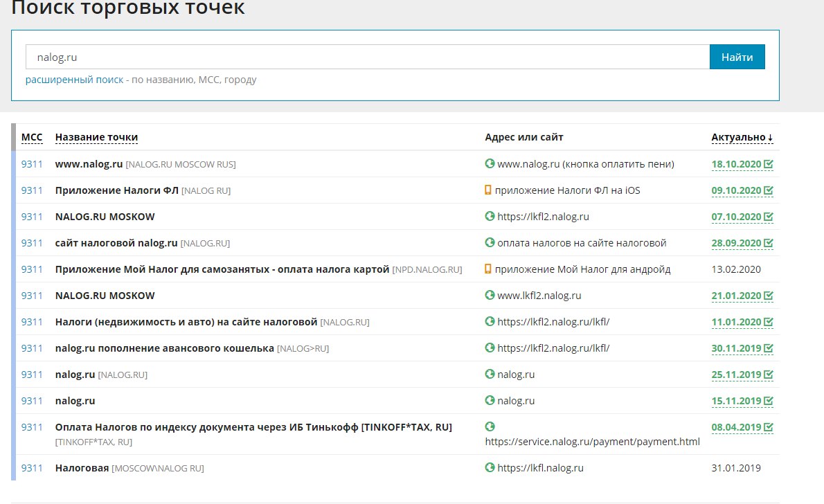Click the globe icon in the row dated 15.11.2019

pyautogui.click(x=490, y=400)
